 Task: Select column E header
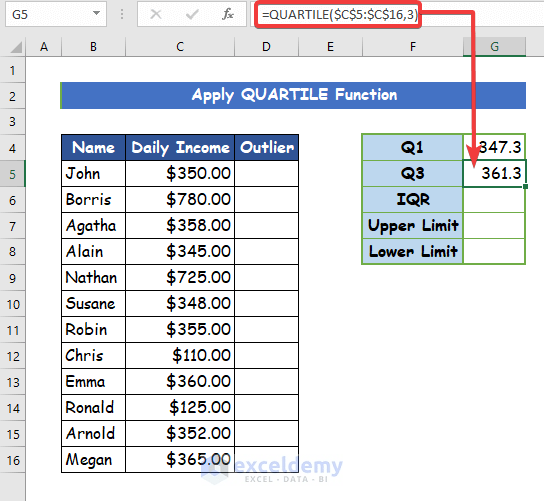pyautogui.click(x=330, y=46)
